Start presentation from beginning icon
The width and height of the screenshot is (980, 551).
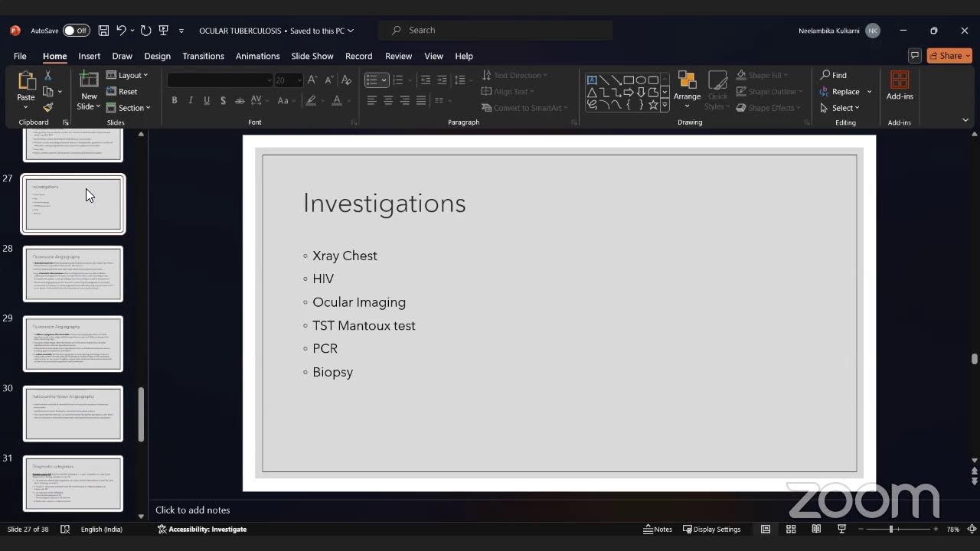click(x=163, y=31)
